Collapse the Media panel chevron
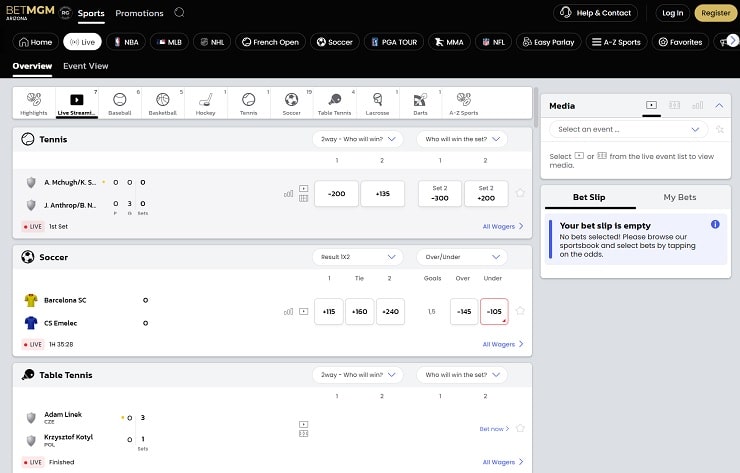The image size is (740, 473). coord(719,105)
